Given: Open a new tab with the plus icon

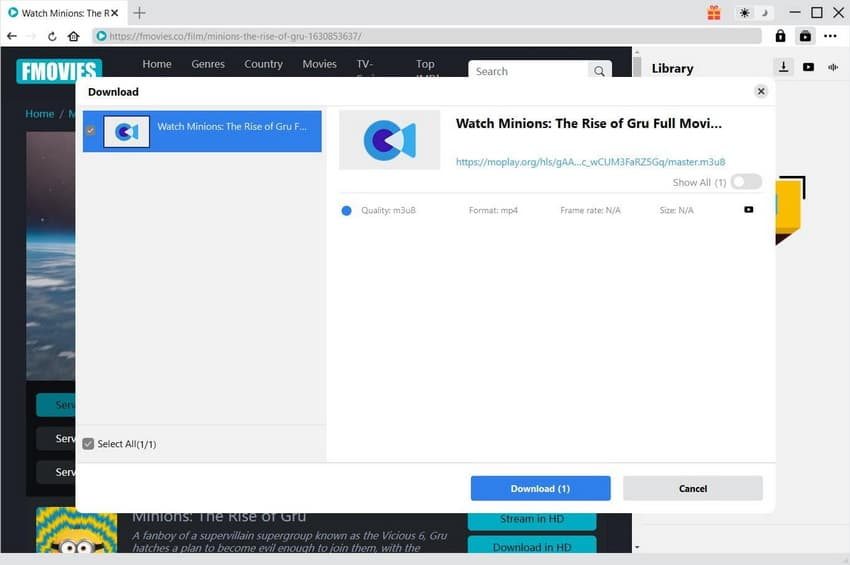Looking at the screenshot, I should 139,12.
